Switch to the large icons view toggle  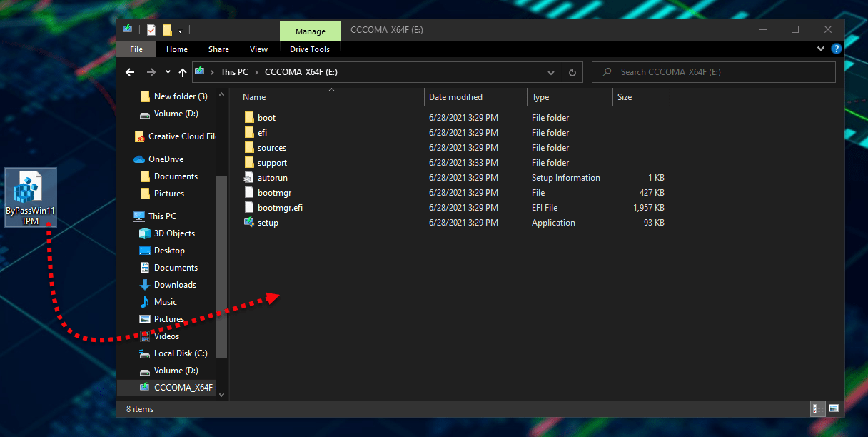click(x=834, y=409)
